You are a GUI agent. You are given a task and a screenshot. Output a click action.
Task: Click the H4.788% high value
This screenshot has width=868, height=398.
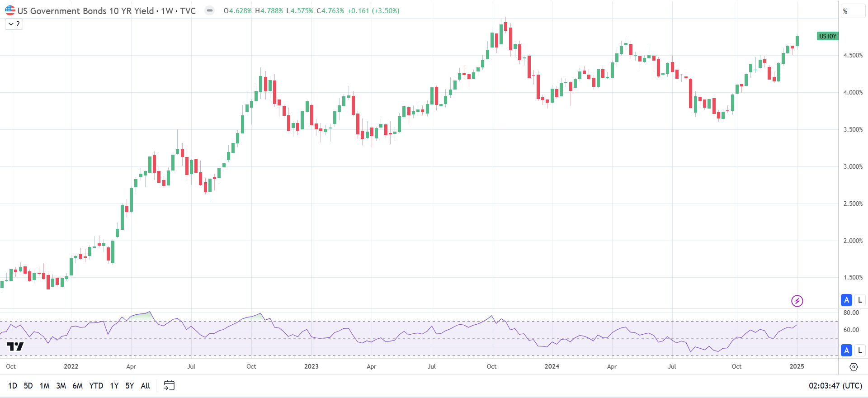click(269, 11)
